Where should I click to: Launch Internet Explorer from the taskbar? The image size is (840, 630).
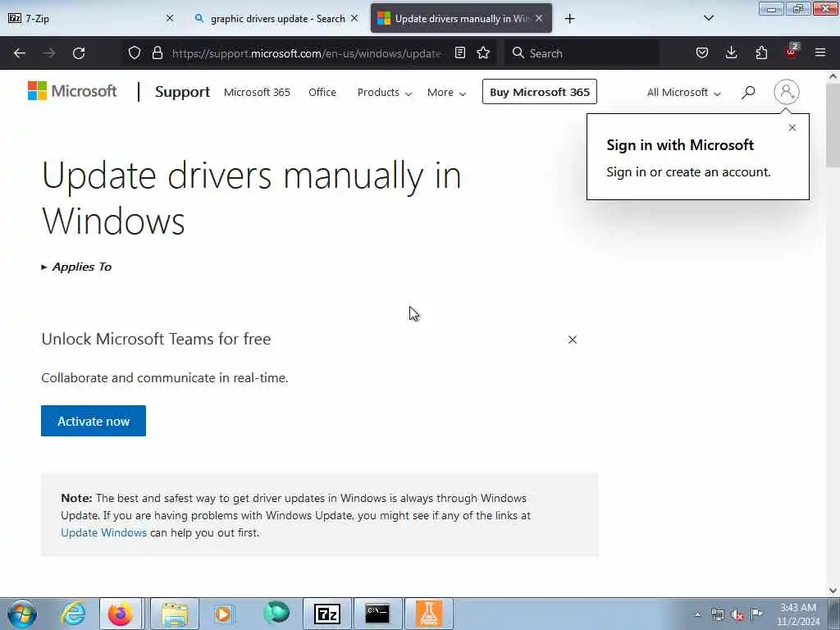point(73,614)
